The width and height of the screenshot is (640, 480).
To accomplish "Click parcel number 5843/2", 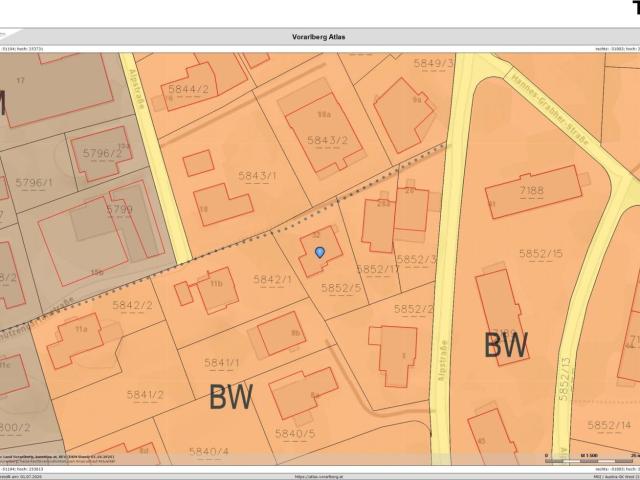I will 327,140.
